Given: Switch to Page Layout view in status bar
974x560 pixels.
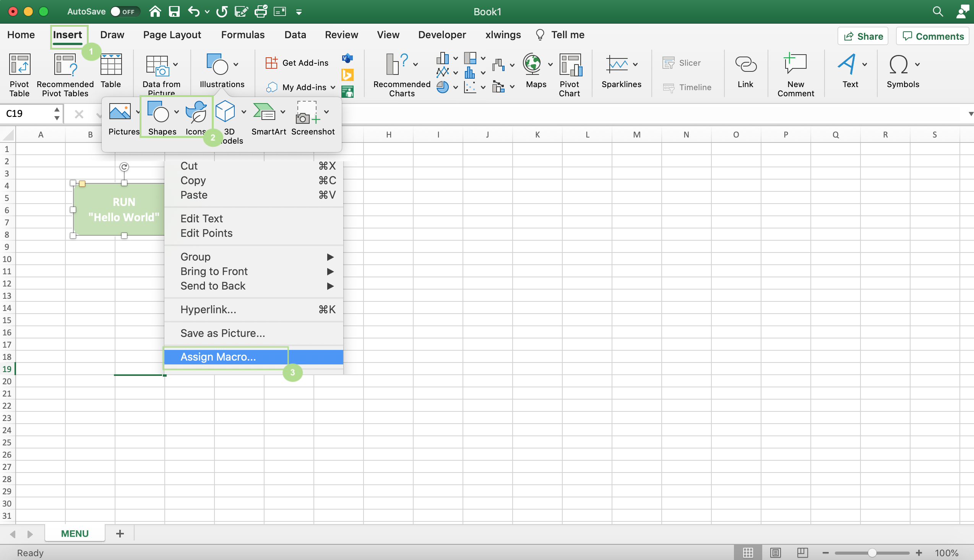Looking at the screenshot, I should 775,553.
